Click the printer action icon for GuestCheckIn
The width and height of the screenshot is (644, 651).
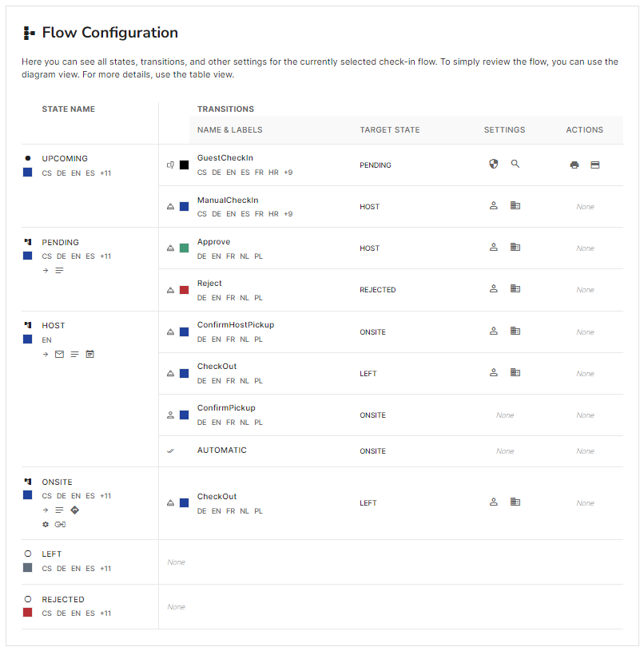pyautogui.click(x=574, y=165)
